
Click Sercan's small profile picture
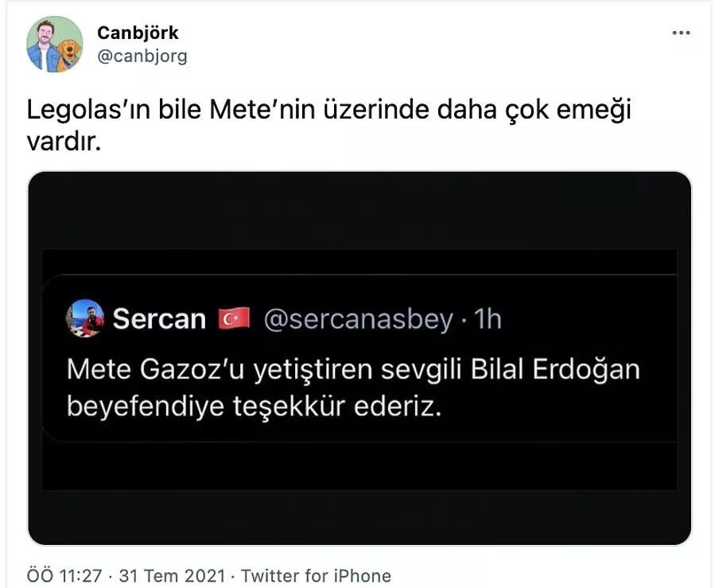pos(85,318)
